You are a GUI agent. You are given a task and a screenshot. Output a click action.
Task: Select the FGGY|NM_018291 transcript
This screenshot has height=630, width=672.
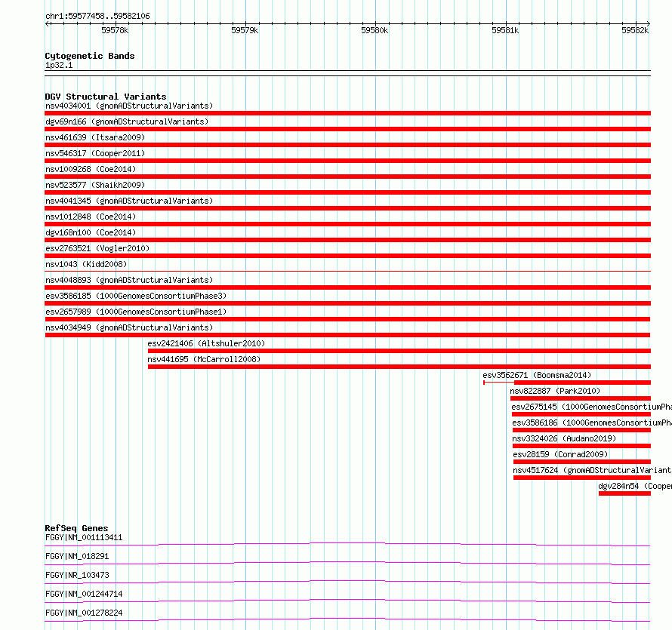point(77,556)
